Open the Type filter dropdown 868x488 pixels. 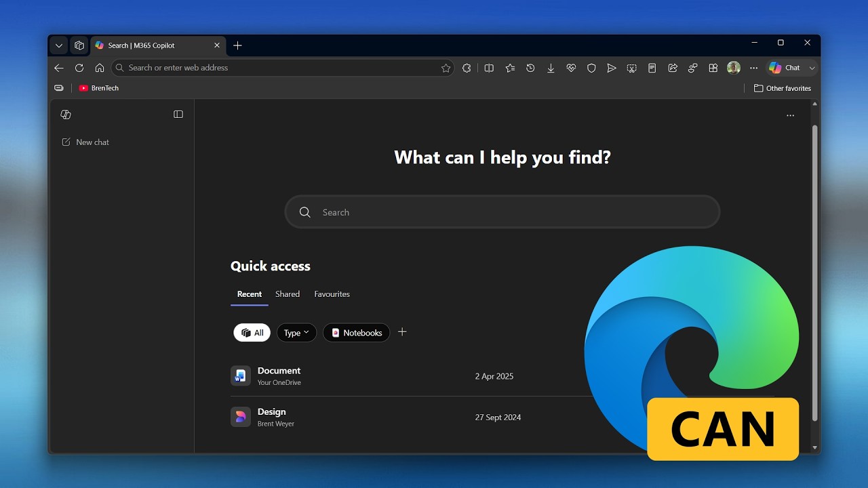click(x=296, y=333)
